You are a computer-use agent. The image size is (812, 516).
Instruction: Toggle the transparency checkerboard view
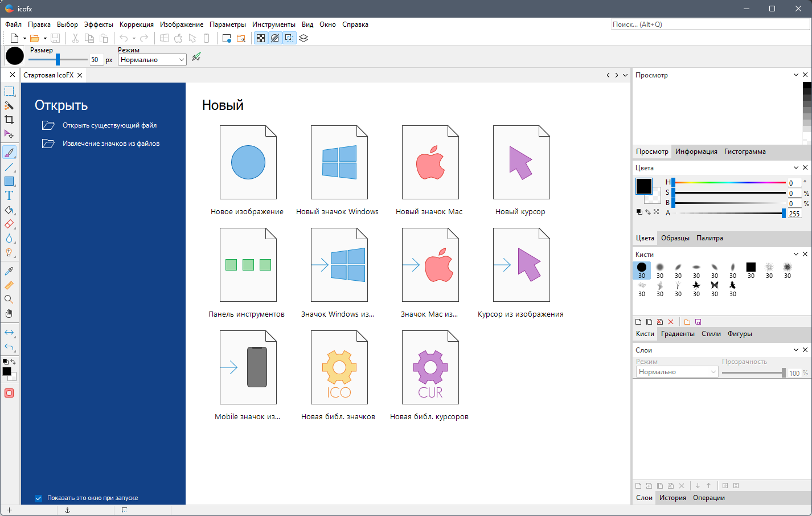pyautogui.click(x=260, y=38)
